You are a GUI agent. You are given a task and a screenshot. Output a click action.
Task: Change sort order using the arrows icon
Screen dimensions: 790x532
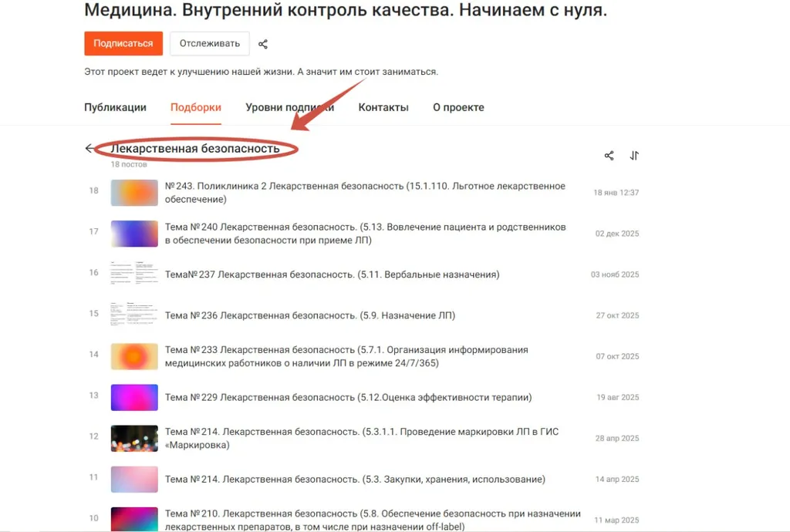point(634,155)
